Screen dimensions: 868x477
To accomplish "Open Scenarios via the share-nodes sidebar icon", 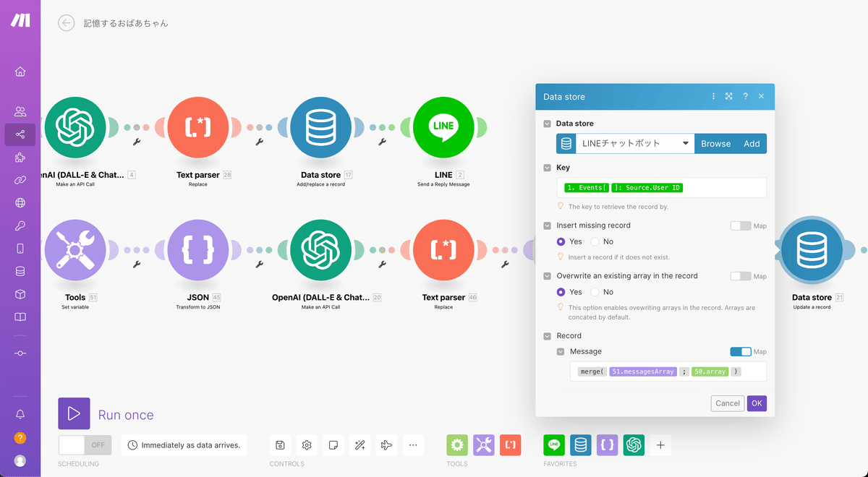I will coord(20,134).
